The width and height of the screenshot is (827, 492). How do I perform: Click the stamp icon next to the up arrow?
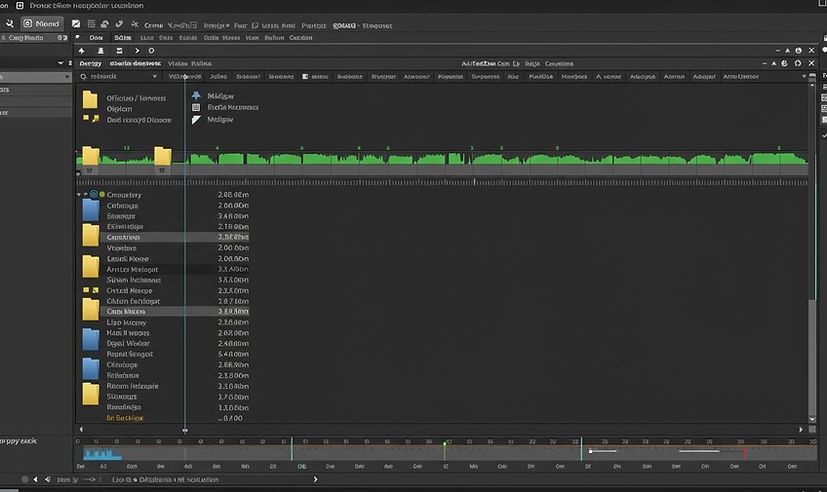[100, 51]
